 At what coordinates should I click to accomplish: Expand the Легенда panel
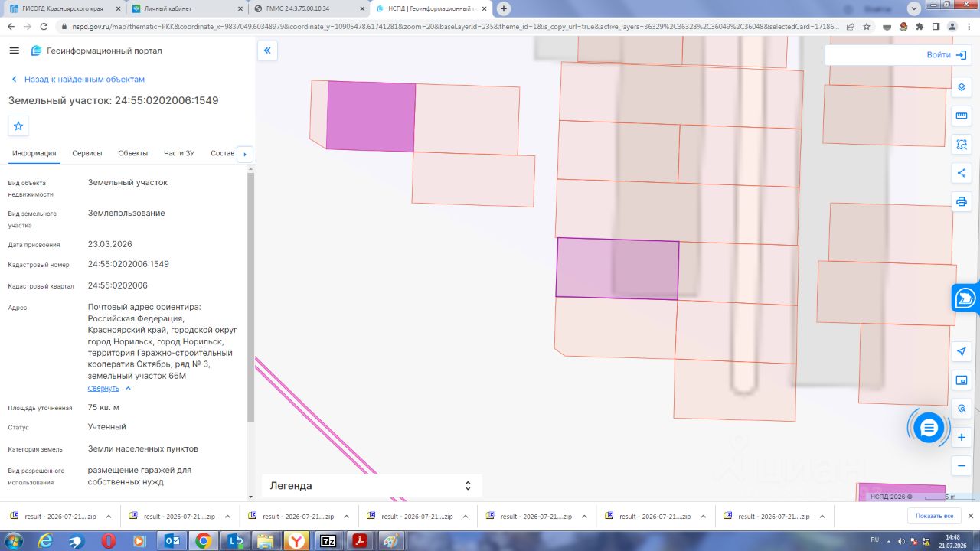372,486
